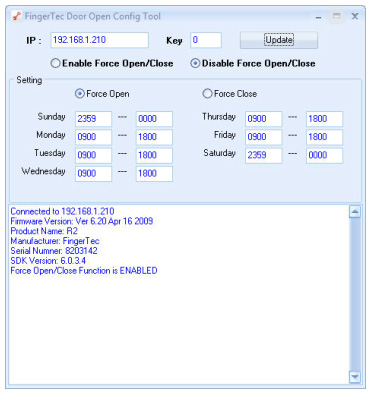The height and width of the screenshot is (394, 371).
Task: Edit Monday end time field
Action: tap(154, 137)
